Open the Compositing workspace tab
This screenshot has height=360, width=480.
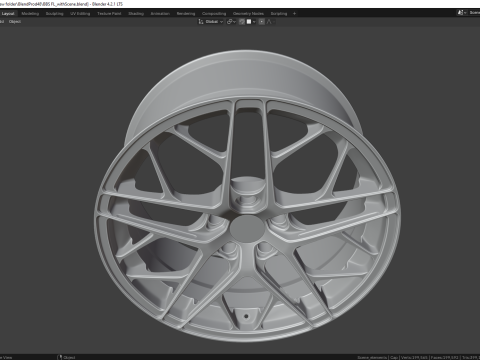coord(214,14)
